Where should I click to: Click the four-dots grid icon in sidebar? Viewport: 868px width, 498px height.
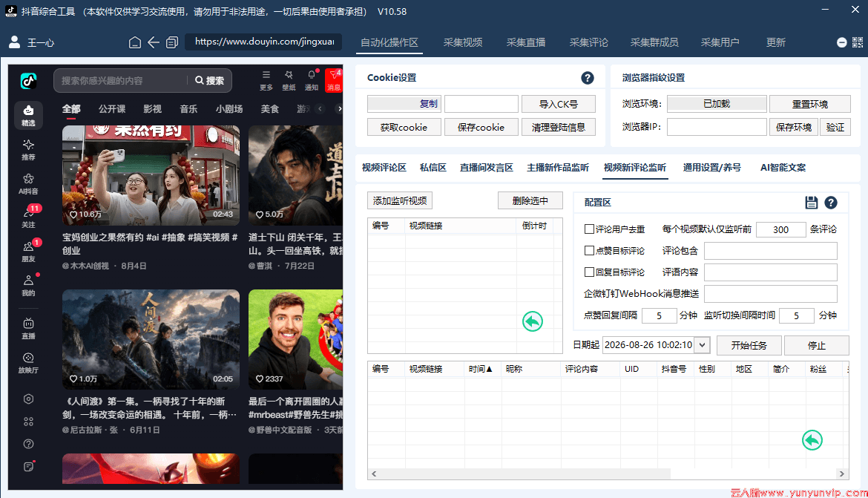pos(29,422)
